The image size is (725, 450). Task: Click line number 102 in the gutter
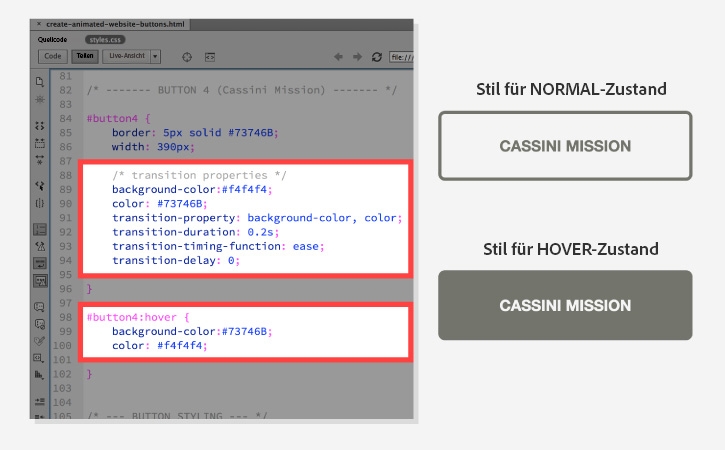[62, 374]
